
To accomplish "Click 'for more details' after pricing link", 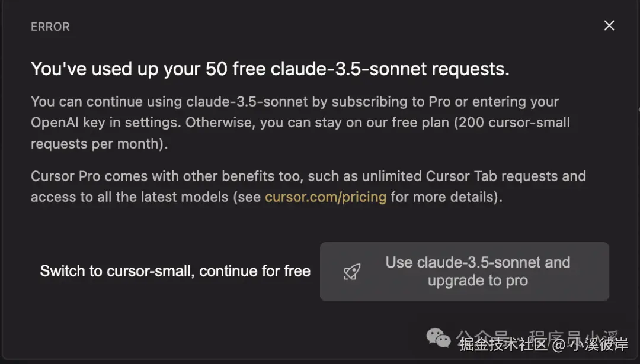I will click(x=444, y=197).
